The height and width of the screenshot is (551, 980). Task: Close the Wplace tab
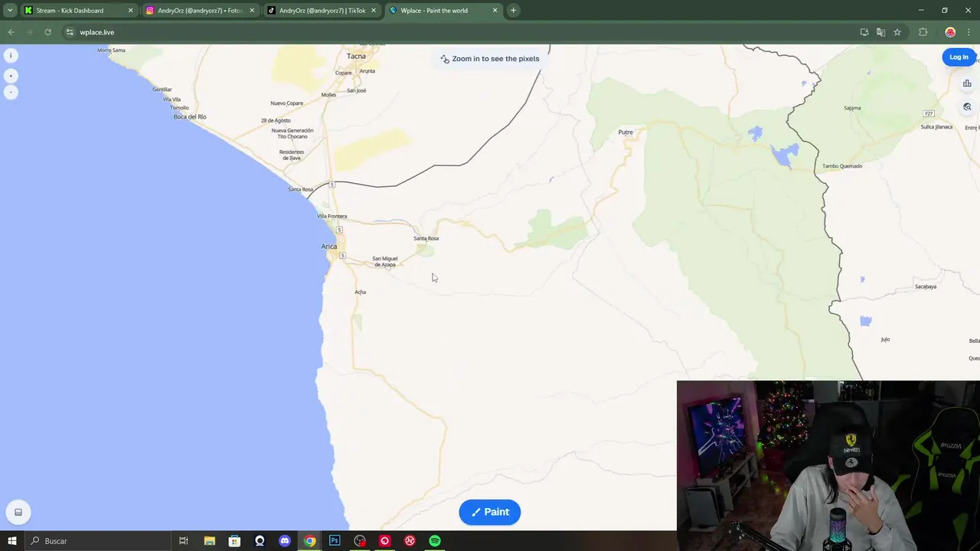pos(495,11)
